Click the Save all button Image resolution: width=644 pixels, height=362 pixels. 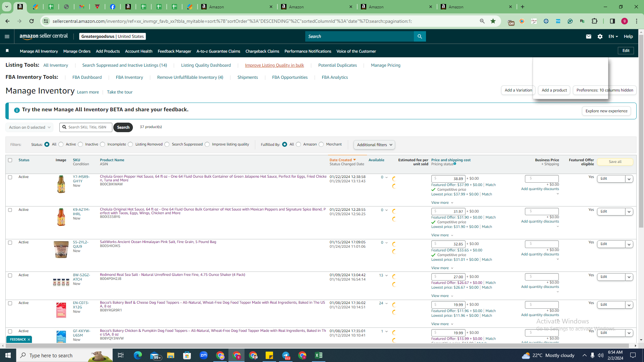(x=615, y=162)
